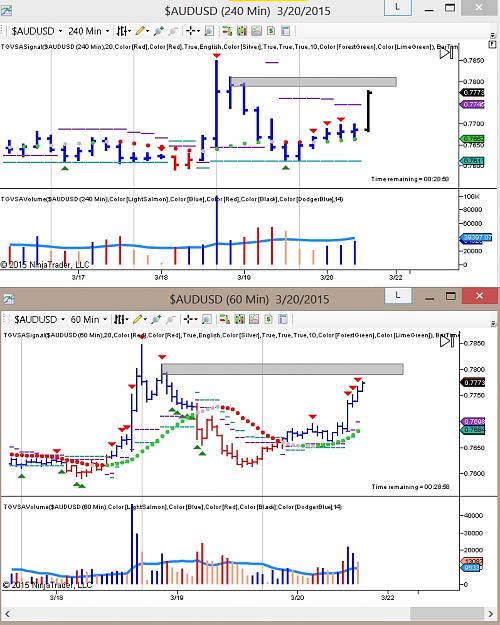Image resolution: width=500 pixels, height=625 pixels.
Task: Open Indicators icon in 240 Min toolbar
Action: (242, 31)
